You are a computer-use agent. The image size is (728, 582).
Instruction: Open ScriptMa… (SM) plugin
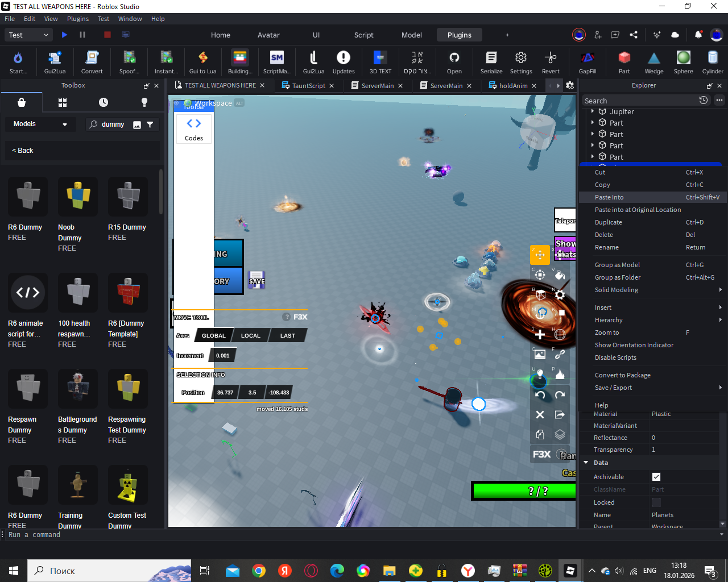(x=277, y=62)
